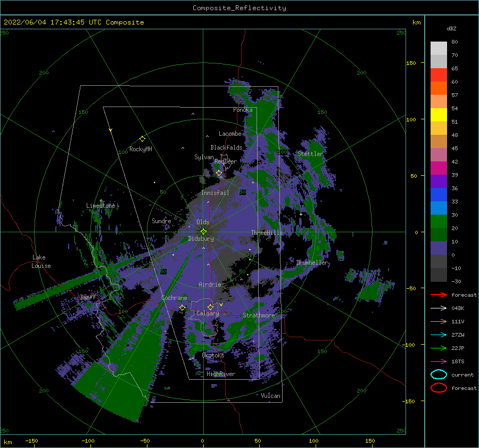
Task: Click the Sundre town label
Action: (x=161, y=221)
